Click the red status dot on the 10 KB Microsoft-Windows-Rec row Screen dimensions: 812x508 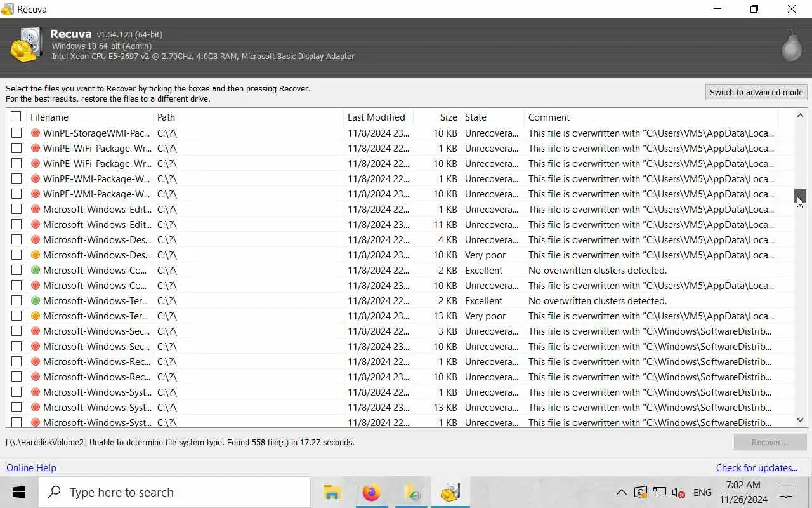click(36, 377)
